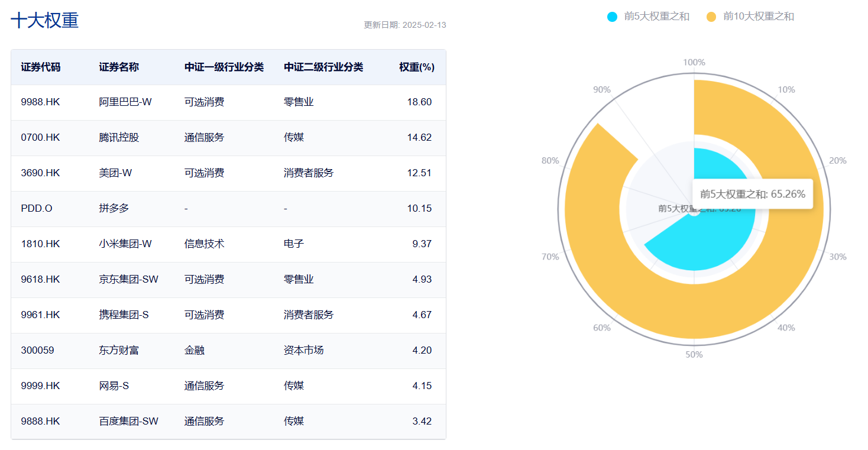Click the cyan legend circle marker

612,17
